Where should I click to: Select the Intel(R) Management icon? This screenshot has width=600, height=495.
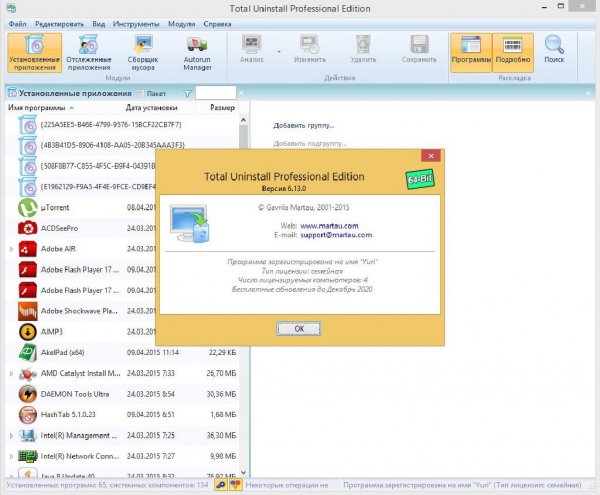28,436
